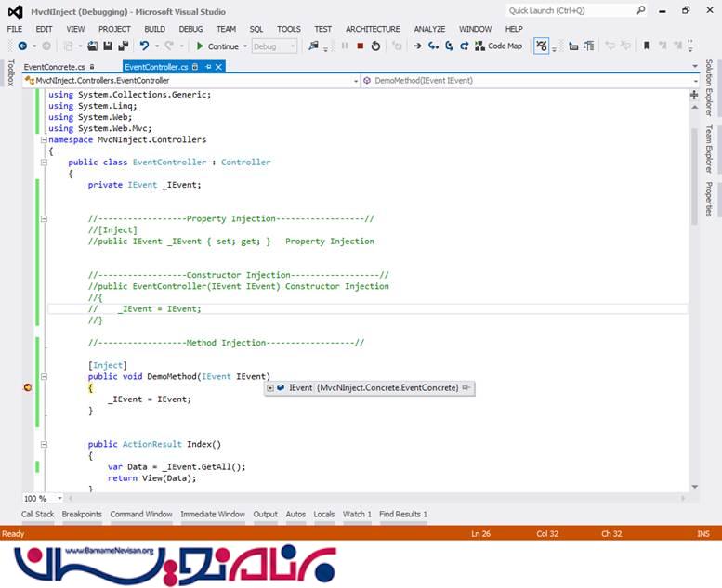722x588 pixels.
Task: Switch to the EventConcrete.cs tab
Action: pyautogui.click(x=52, y=67)
